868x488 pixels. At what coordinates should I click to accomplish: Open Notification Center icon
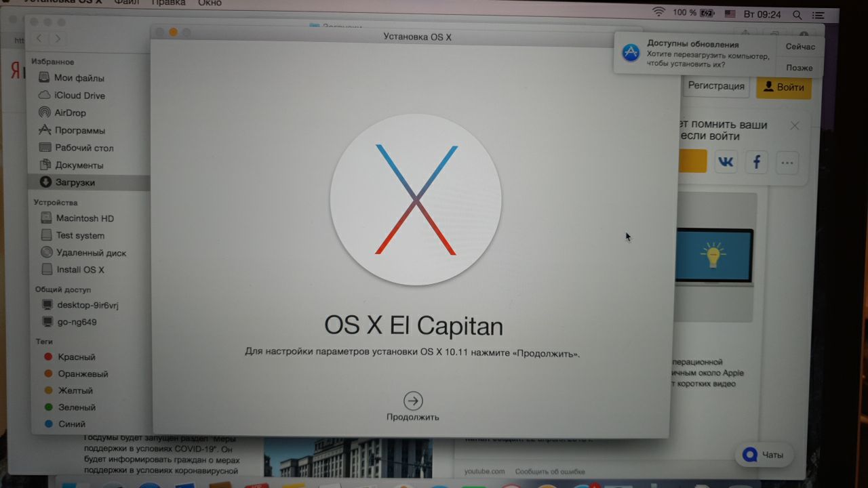coord(818,16)
